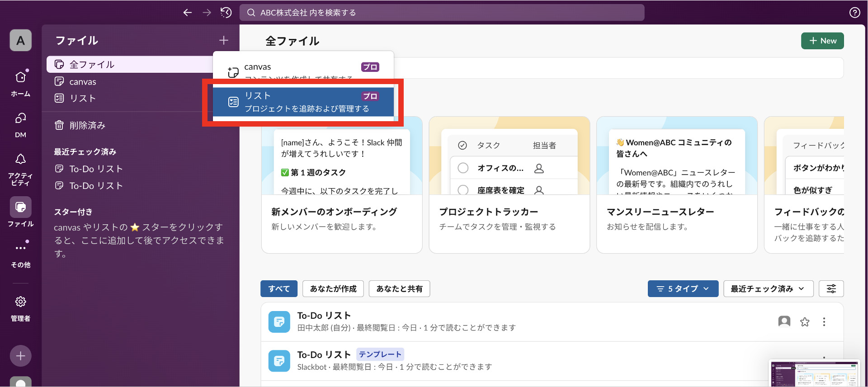Click the member avatar icon on To-Do リスト row
Image resolution: width=868 pixels, height=387 pixels.
784,321
